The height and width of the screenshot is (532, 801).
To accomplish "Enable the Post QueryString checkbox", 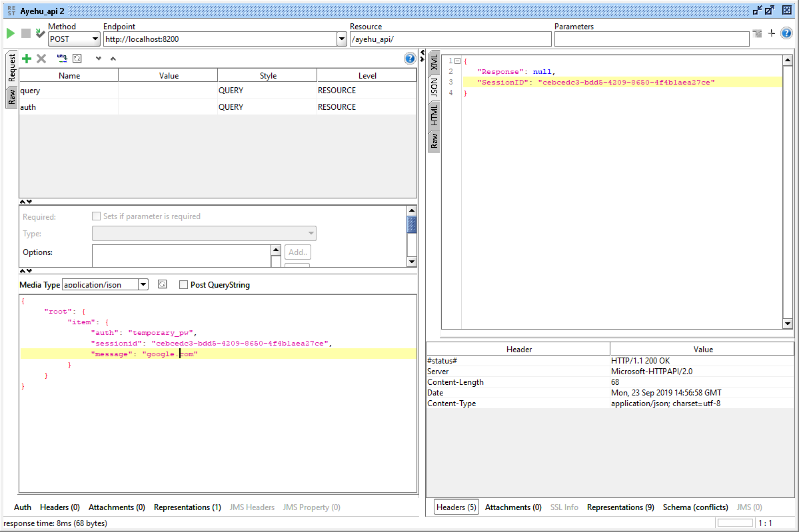I will pos(184,285).
